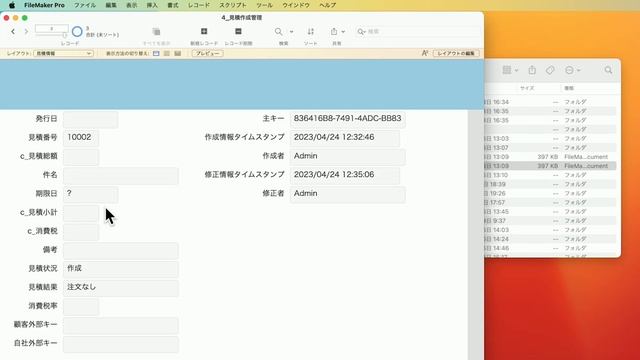Click the Share icon in FileMaker toolbar
This screenshot has height=360, width=640.
334,31
